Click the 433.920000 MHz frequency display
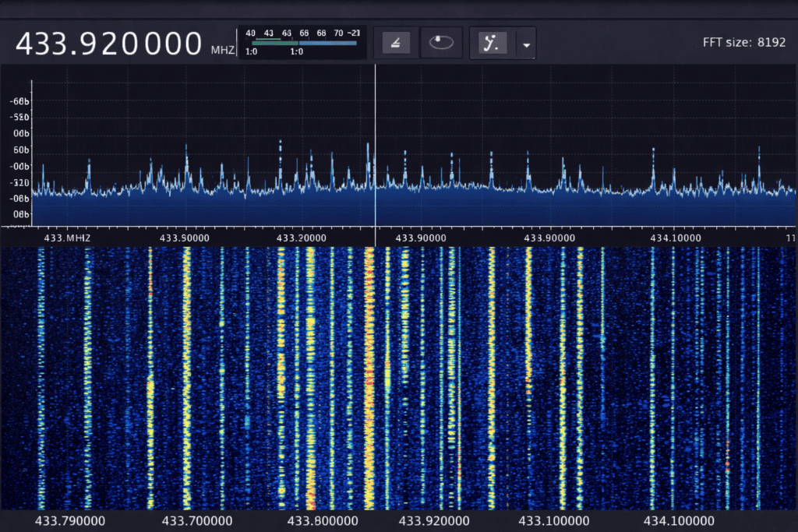The width and height of the screenshot is (798, 532). point(109,44)
